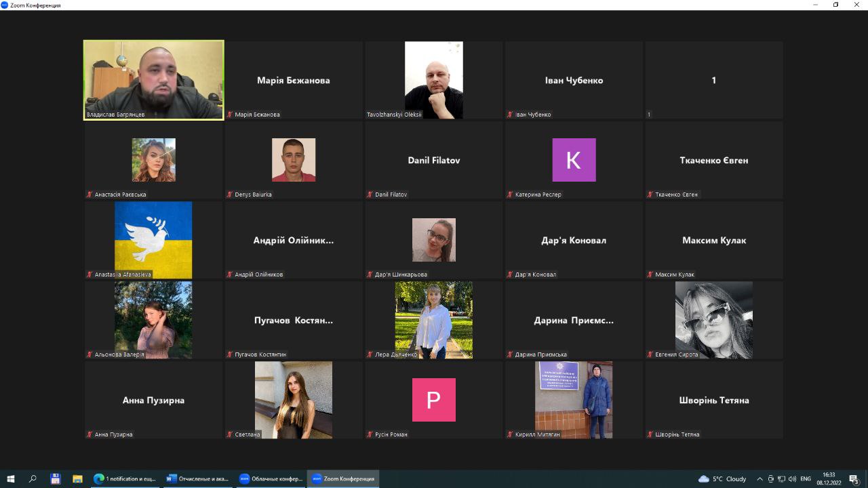Switch the ENG input language indicator
Image resolution: width=868 pixels, height=488 pixels.
click(806, 479)
